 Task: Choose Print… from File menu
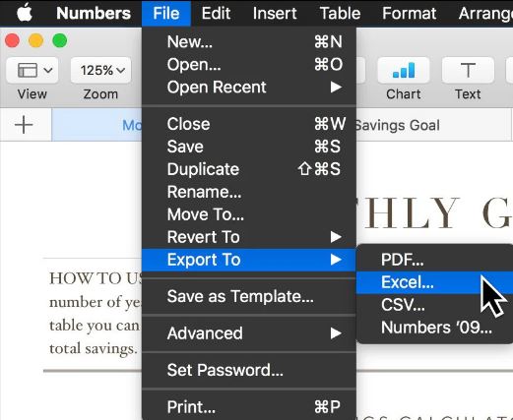coord(249,407)
